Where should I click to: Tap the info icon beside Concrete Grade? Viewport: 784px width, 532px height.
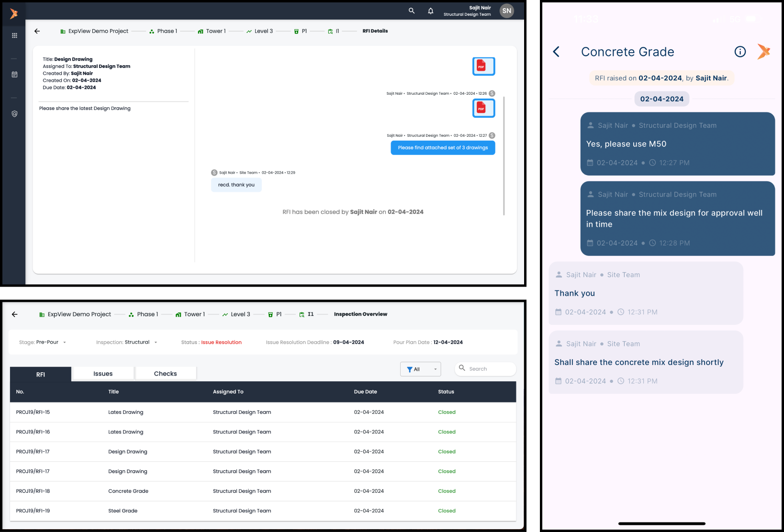[740, 52]
